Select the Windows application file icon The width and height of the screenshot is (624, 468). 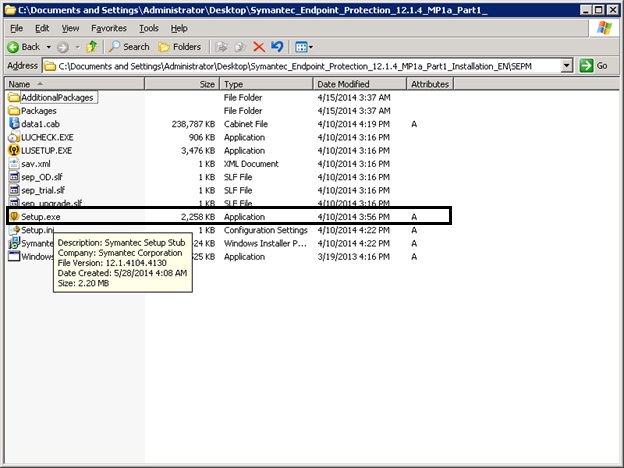pyautogui.click(x=14, y=256)
